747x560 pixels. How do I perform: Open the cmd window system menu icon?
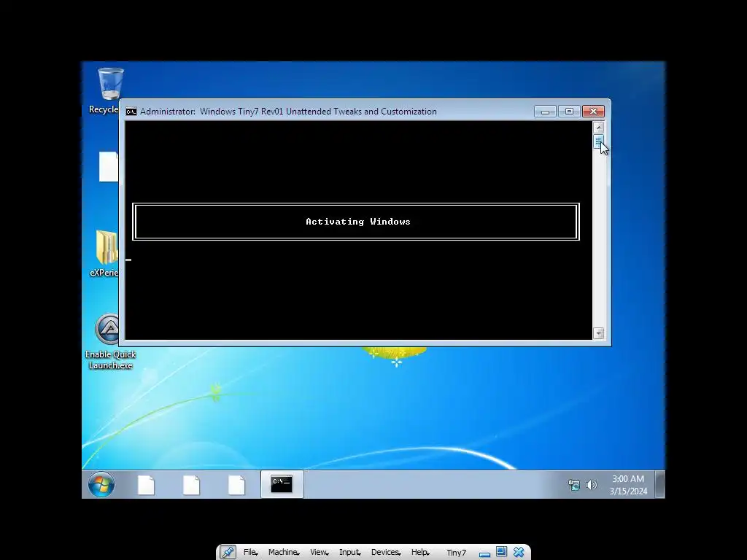(x=131, y=112)
